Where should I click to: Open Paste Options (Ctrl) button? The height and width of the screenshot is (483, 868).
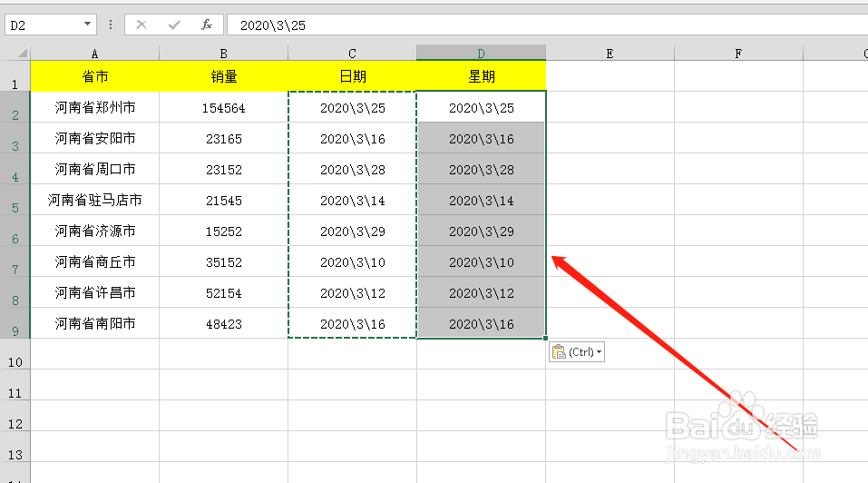[x=577, y=351]
